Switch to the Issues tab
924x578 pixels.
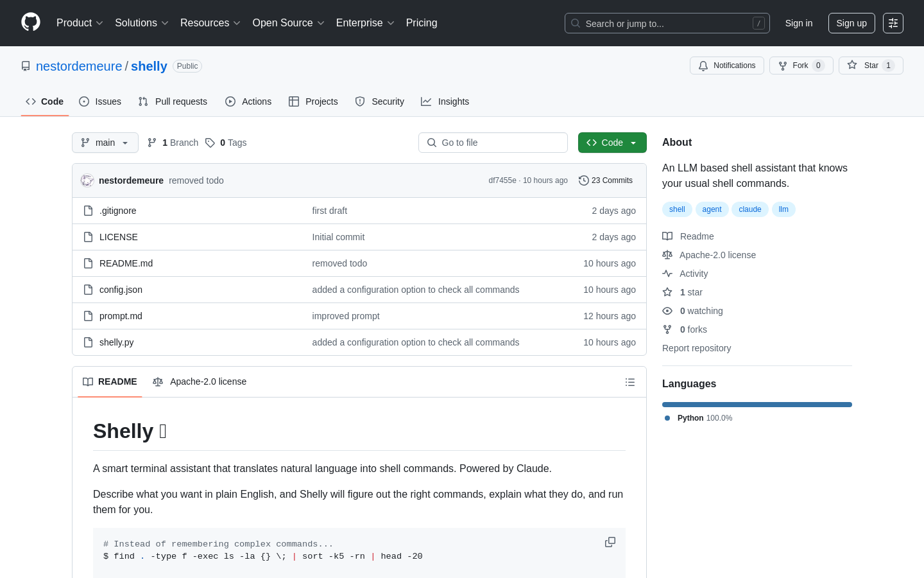coord(100,101)
